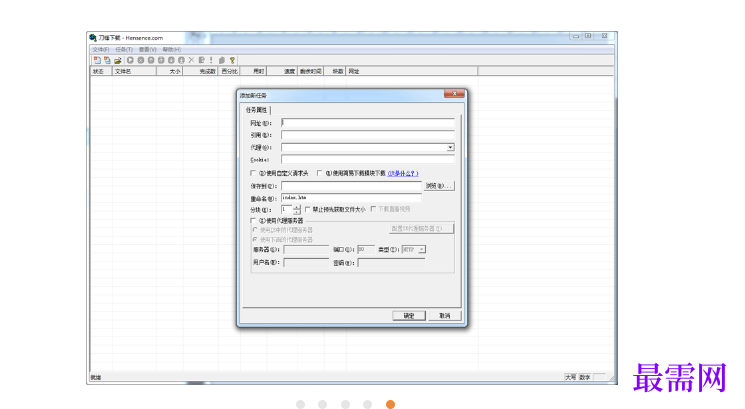This screenshot has width=745, height=409.
Task: Click the task properties toolbar icon
Action: (x=201, y=60)
